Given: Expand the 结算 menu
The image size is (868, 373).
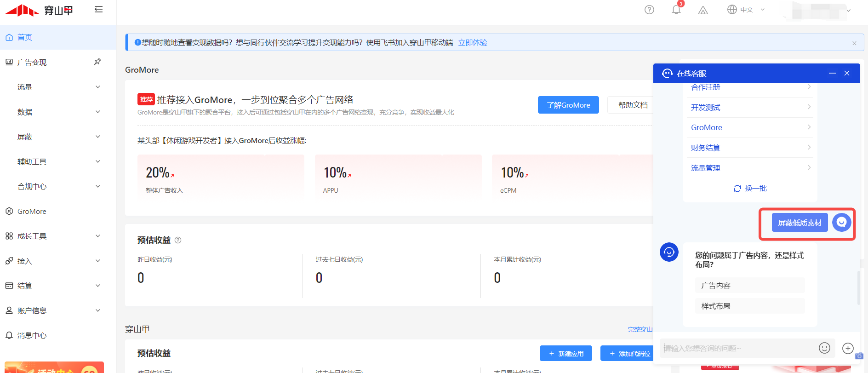Looking at the screenshot, I should pos(97,286).
